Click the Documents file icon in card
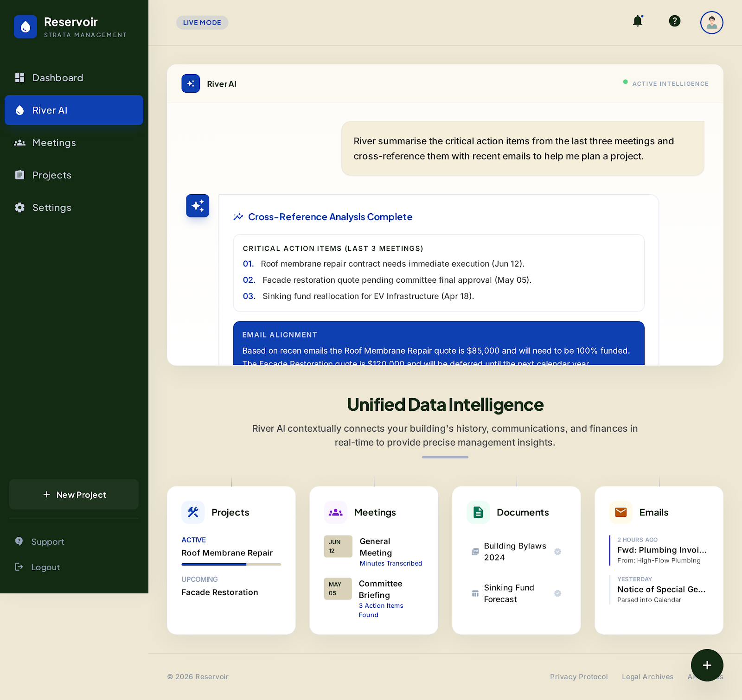742x700 pixels. 478,512
